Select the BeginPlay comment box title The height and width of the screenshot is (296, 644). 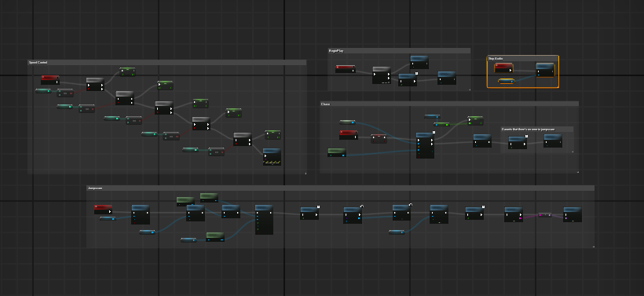(x=336, y=50)
